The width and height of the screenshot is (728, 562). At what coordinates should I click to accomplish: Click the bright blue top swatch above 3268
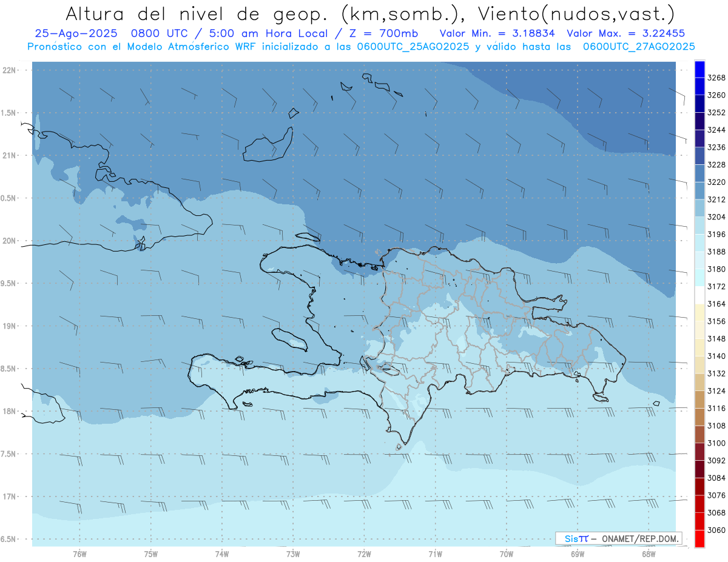[699, 69]
